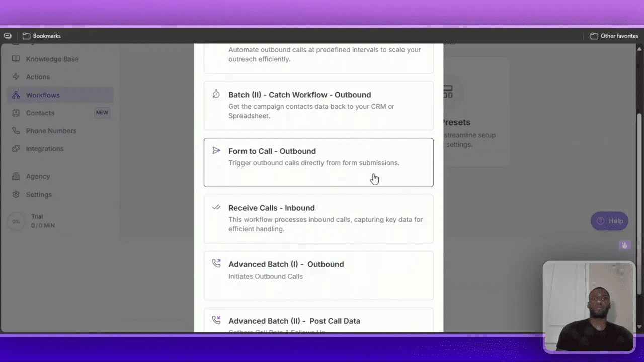Open Settings via the gear icon
Screen dimensions: 644x362
[16, 195]
